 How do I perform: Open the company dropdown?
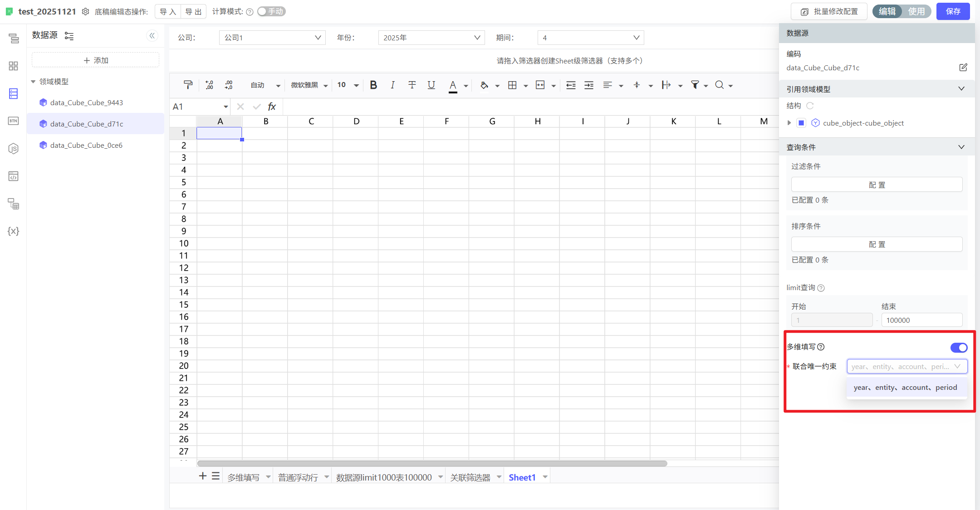click(272, 38)
